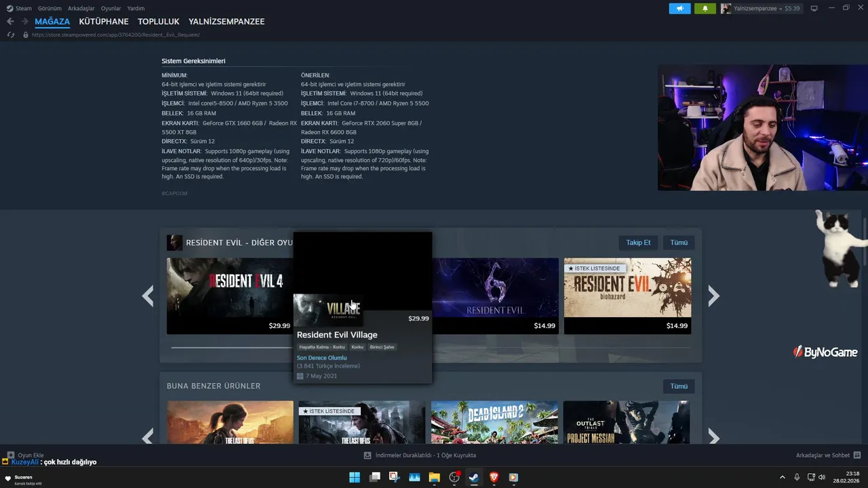
Task: Open the Steam menu
Action: tap(24, 8)
